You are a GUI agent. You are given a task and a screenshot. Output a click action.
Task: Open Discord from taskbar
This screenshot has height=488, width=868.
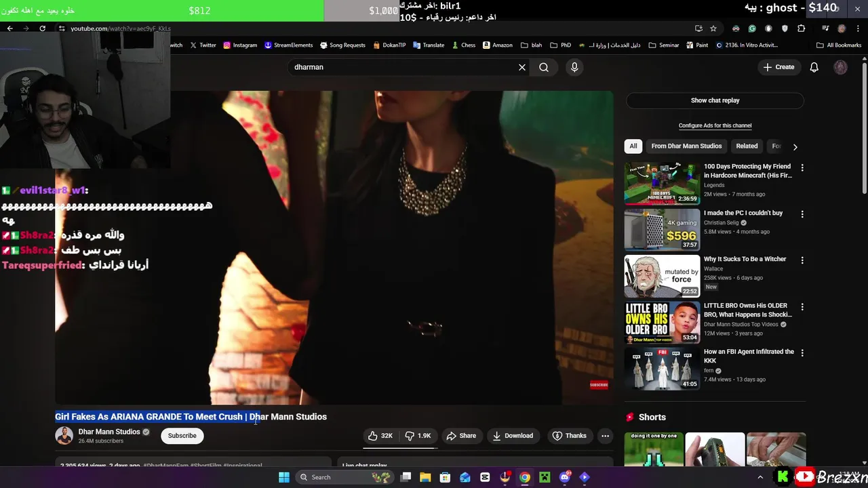click(x=565, y=477)
